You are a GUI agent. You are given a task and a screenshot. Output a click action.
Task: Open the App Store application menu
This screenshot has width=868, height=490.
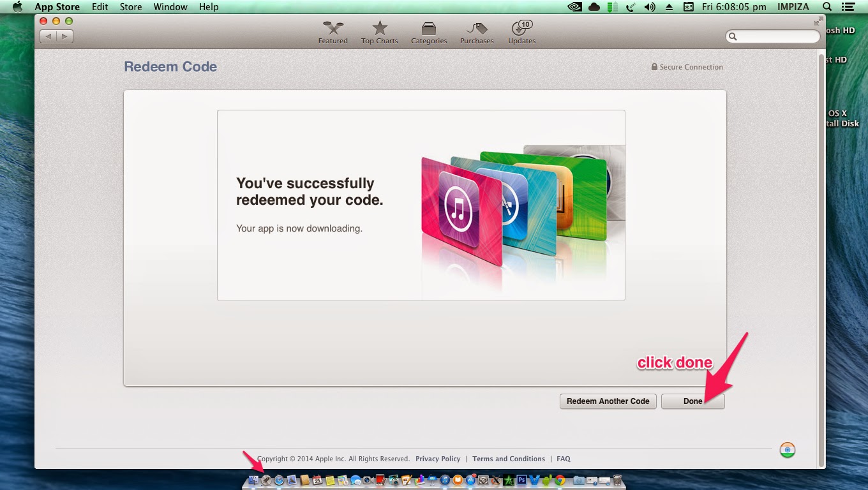(x=57, y=7)
